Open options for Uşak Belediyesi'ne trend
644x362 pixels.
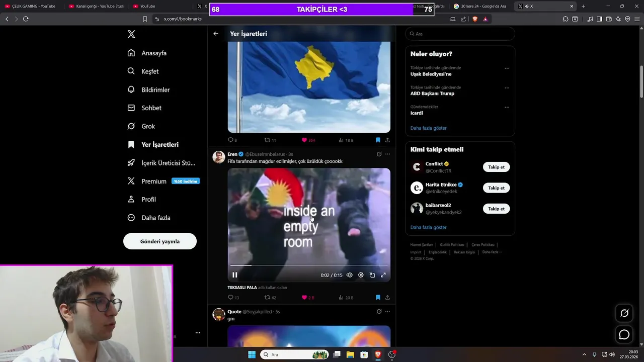tap(507, 68)
